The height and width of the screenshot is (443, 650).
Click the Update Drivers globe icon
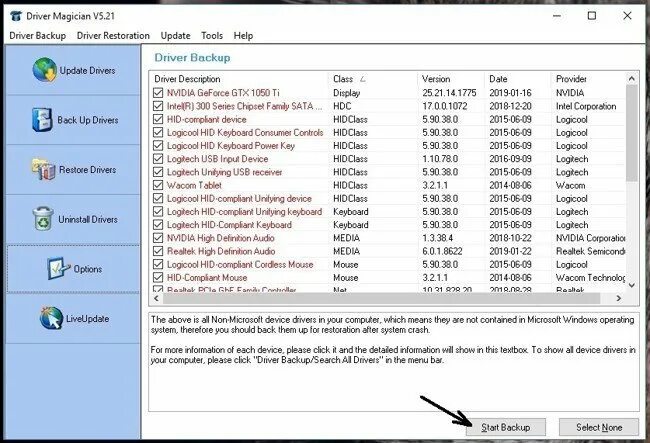[x=44, y=70]
